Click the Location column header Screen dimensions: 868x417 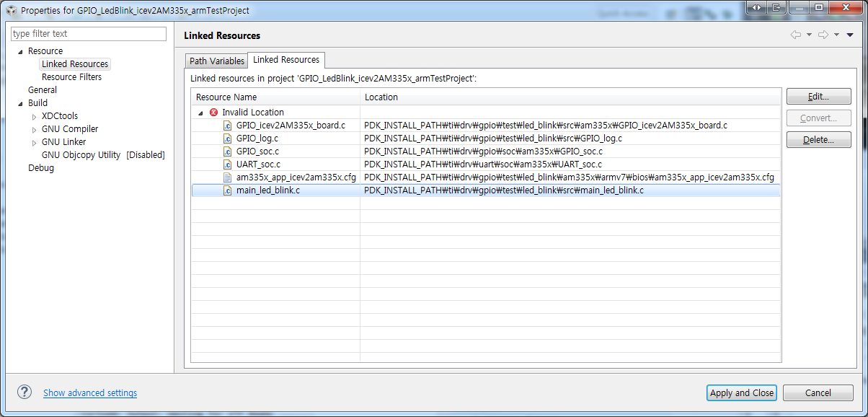[x=570, y=97]
